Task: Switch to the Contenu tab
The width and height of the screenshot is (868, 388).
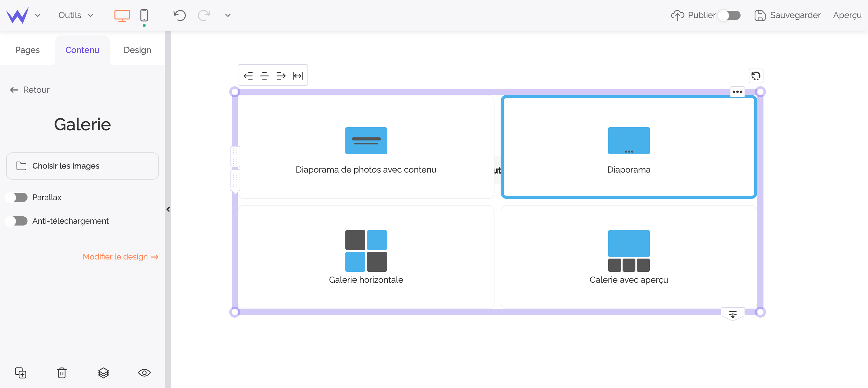Action: click(x=82, y=50)
